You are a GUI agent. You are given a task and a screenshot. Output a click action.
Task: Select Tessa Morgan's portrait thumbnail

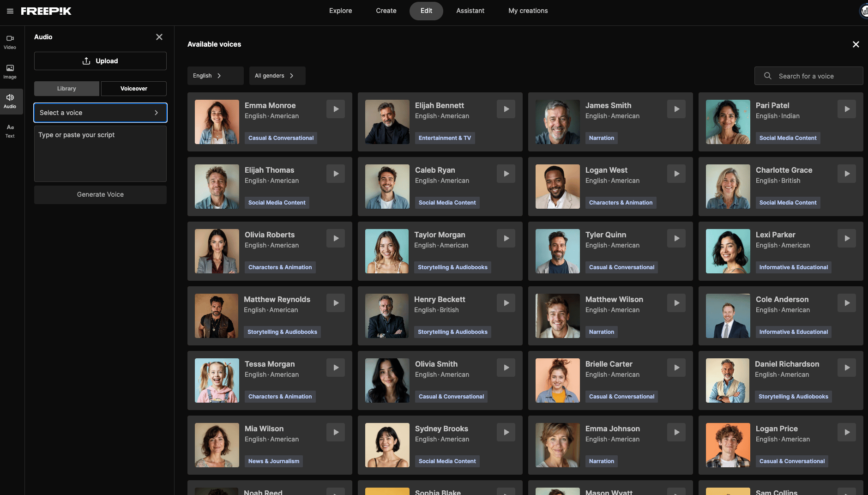tap(217, 380)
